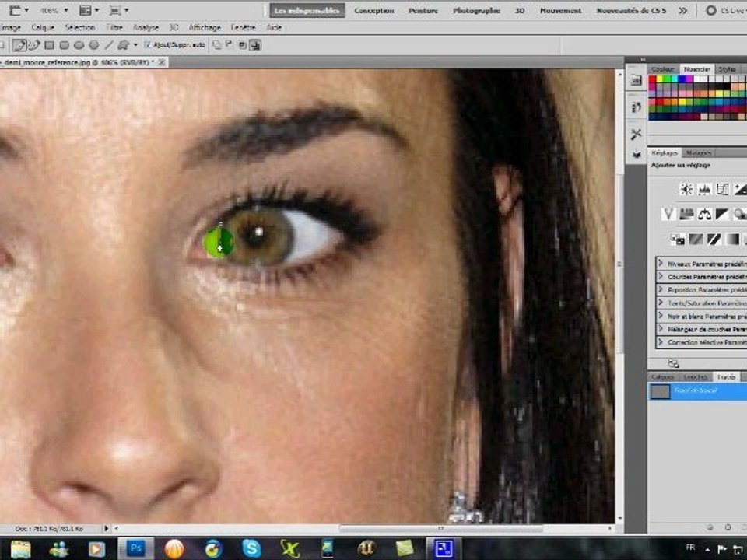747x560 pixels.
Task: Enable intersect path areas mode
Action: coord(242,45)
